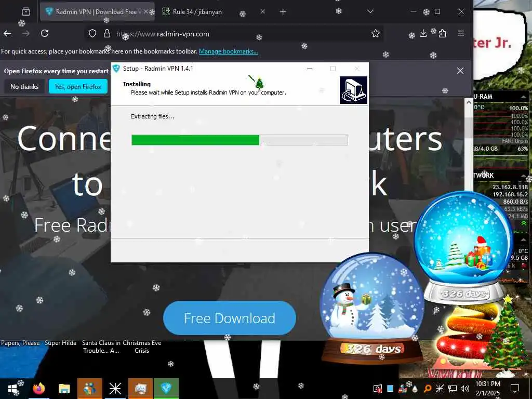
Task: Open Firefox from the taskbar
Action: [x=38, y=389]
